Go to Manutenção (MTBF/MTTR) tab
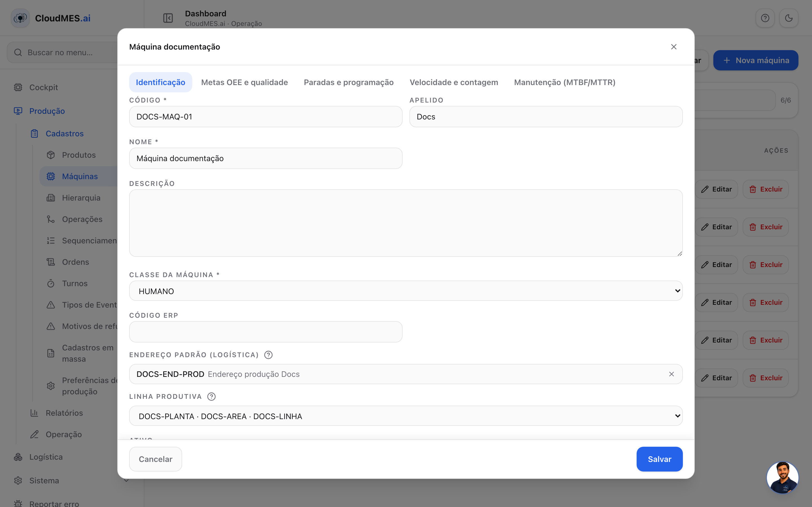812x507 pixels. (565, 82)
